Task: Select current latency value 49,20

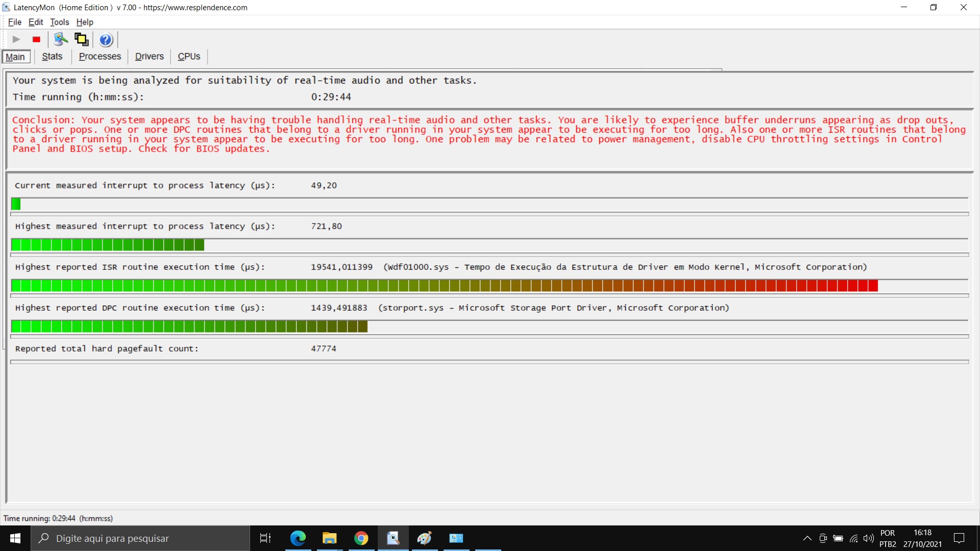Action: [324, 186]
